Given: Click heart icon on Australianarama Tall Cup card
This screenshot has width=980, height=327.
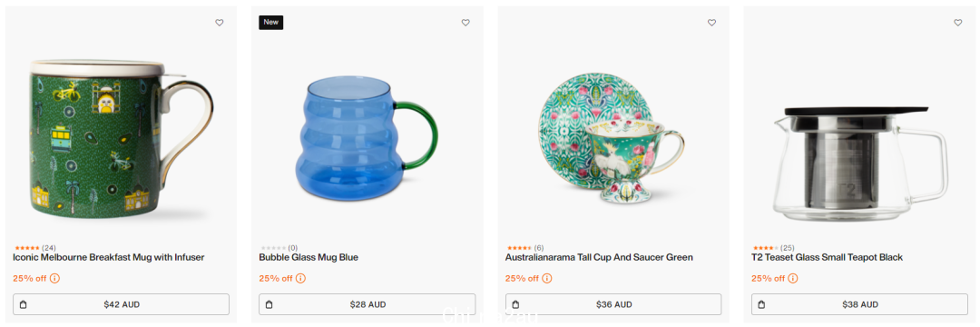Looking at the screenshot, I should pyautogui.click(x=711, y=23).
